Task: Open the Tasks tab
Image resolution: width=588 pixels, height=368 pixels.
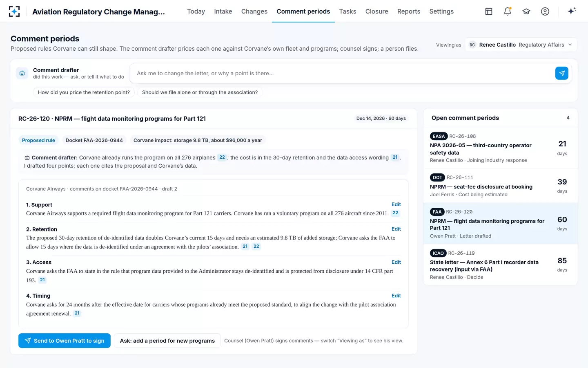Action: click(x=348, y=11)
